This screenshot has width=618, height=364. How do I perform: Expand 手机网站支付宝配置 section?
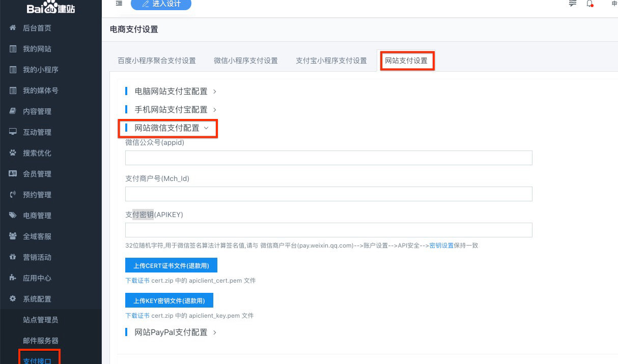[171, 110]
